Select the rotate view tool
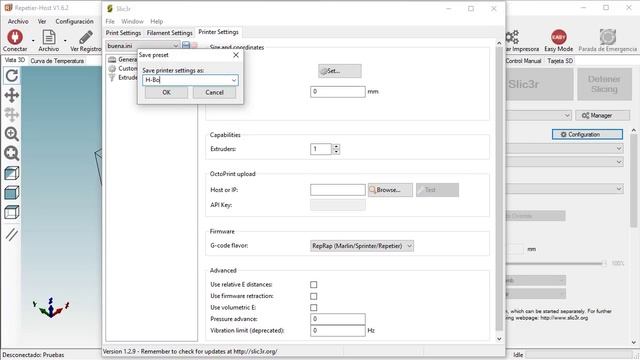640x360 pixels. (12, 76)
